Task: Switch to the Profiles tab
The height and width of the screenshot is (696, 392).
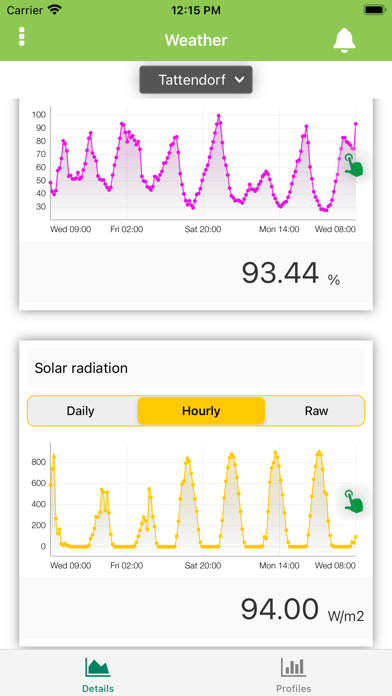Action: [293, 675]
